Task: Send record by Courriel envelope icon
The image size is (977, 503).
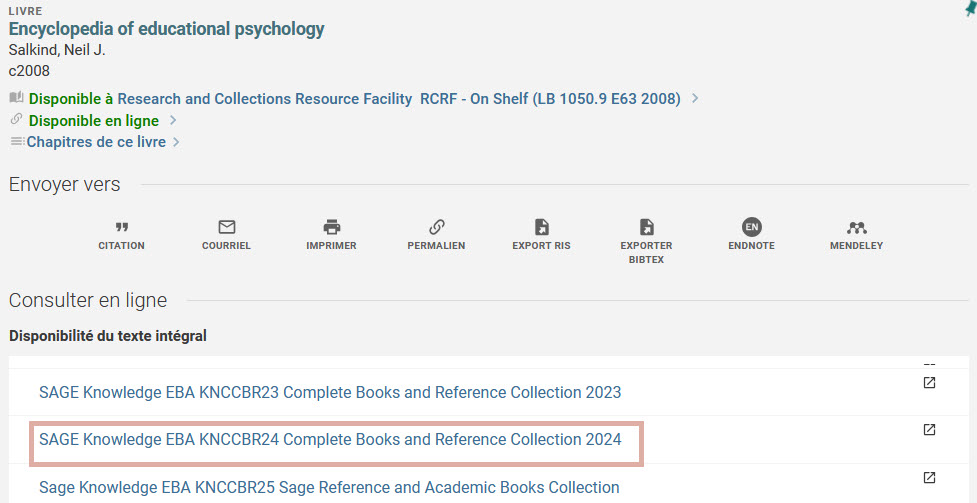Action: (226, 227)
